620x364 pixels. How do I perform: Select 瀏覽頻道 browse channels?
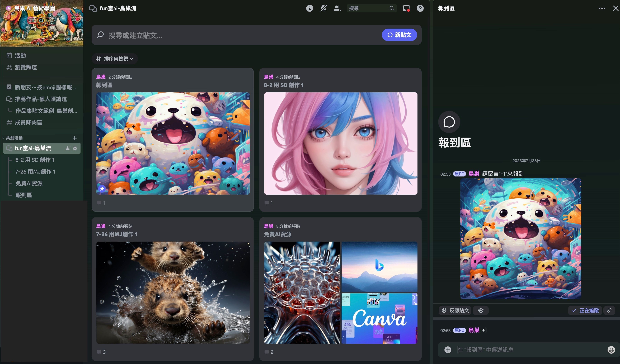click(x=26, y=67)
